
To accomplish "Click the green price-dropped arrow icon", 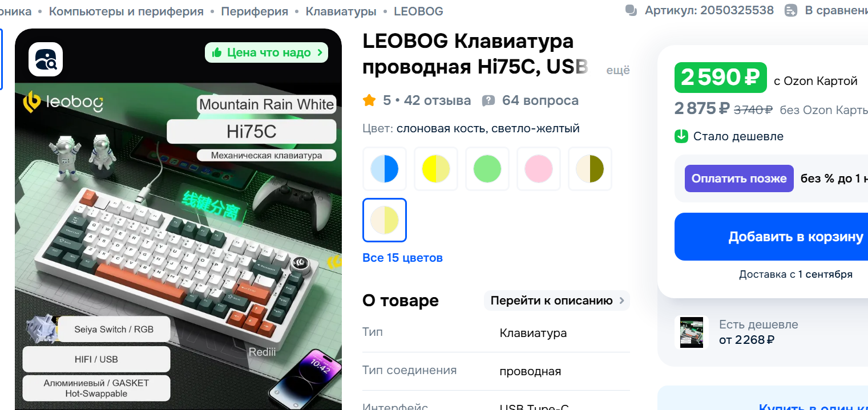I will tap(681, 136).
